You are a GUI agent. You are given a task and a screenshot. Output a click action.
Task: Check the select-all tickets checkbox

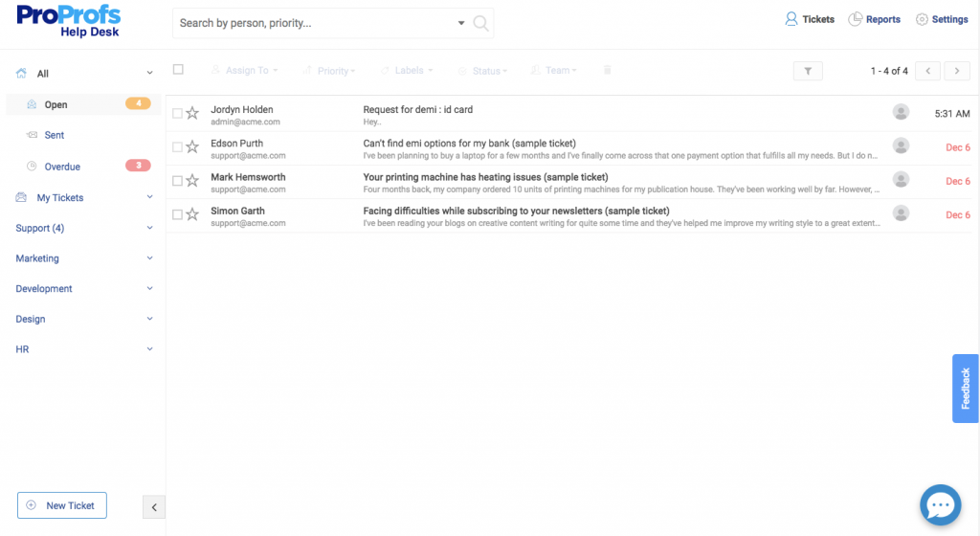(x=178, y=69)
